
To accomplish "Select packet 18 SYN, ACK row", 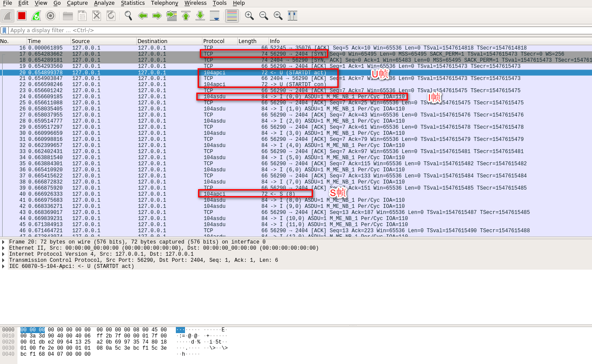I will [296, 60].
